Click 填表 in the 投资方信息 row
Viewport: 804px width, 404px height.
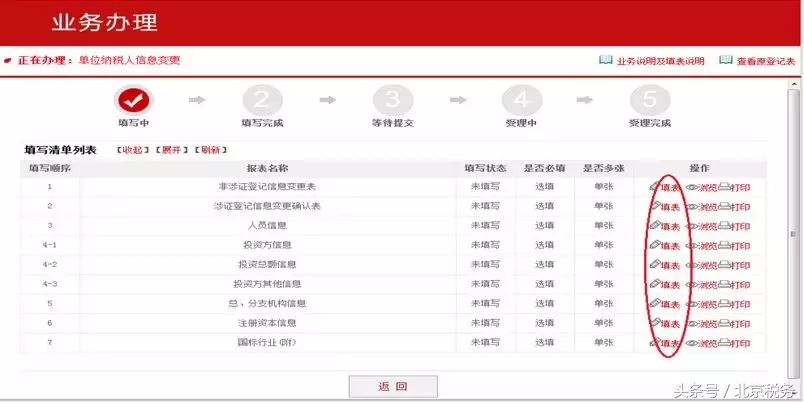(665, 246)
